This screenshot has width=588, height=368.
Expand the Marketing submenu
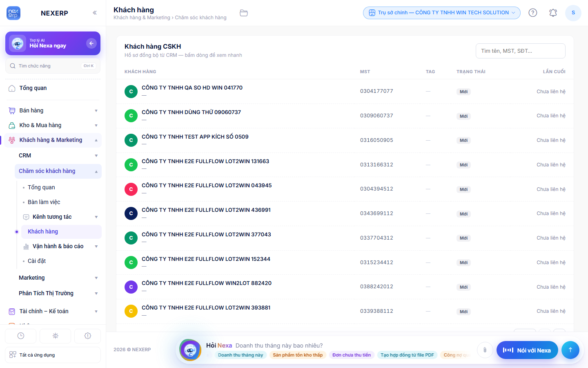coord(58,278)
